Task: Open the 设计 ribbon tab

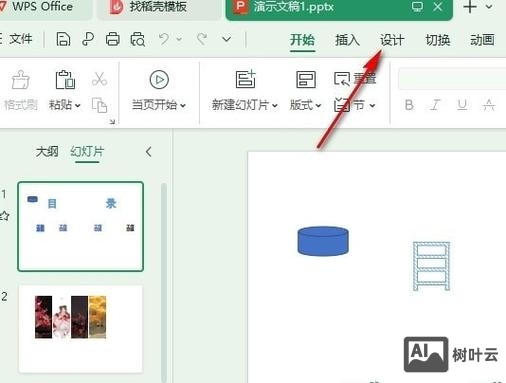Action: pyautogui.click(x=392, y=40)
